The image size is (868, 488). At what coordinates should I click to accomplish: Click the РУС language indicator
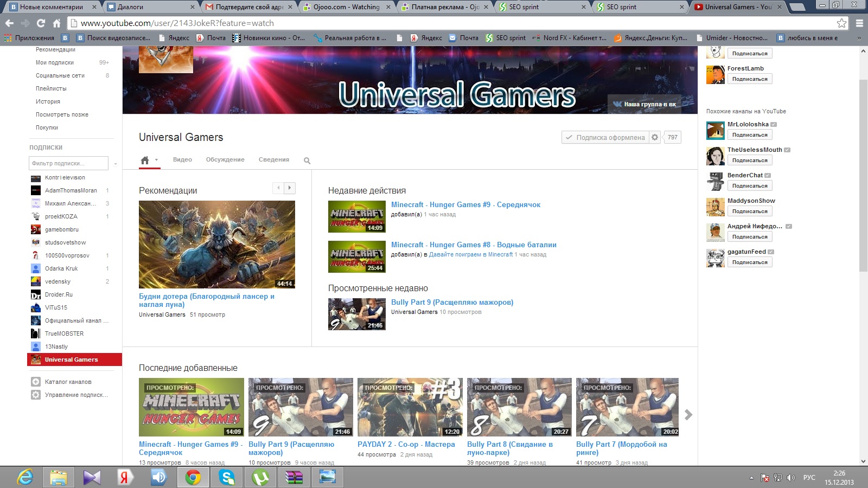pos(809,478)
